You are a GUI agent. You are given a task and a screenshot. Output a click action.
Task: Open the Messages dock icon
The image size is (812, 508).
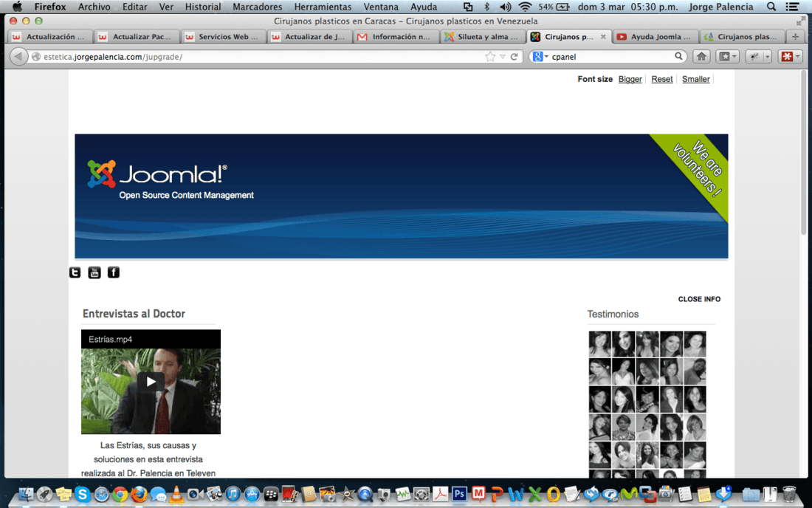coord(158,495)
